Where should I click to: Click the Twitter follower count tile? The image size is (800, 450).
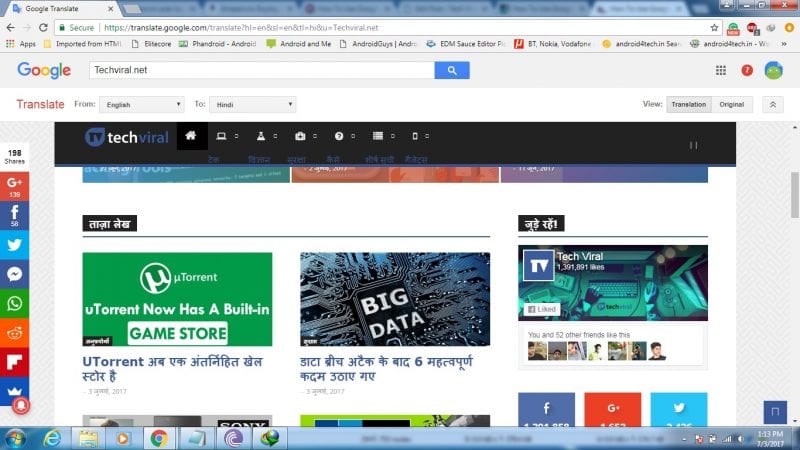coord(679,410)
